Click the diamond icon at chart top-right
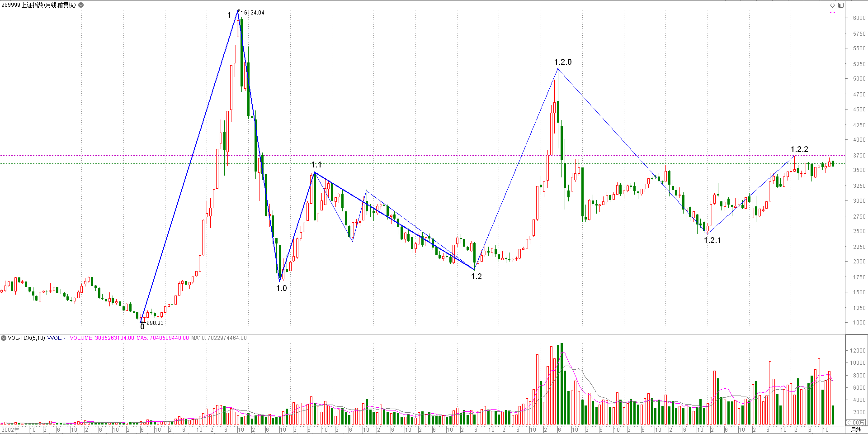Viewport: 868px width, 434px height. tap(832, 5)
